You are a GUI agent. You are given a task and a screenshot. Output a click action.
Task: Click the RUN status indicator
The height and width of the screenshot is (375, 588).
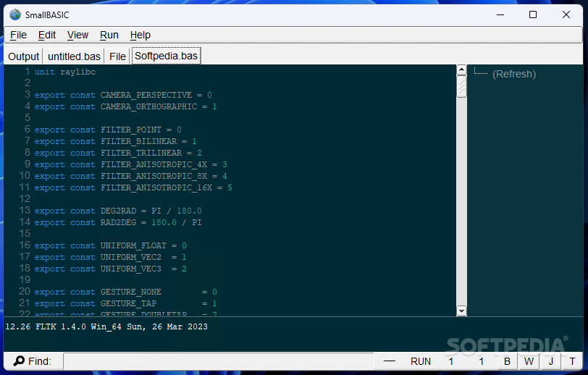coord(421,361)
